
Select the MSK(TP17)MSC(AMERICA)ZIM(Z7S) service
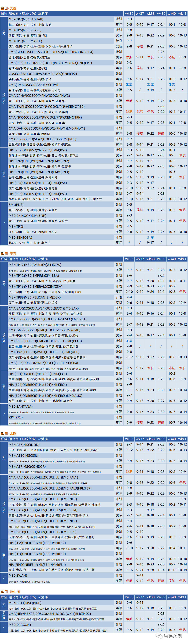[x=35, y=265]
